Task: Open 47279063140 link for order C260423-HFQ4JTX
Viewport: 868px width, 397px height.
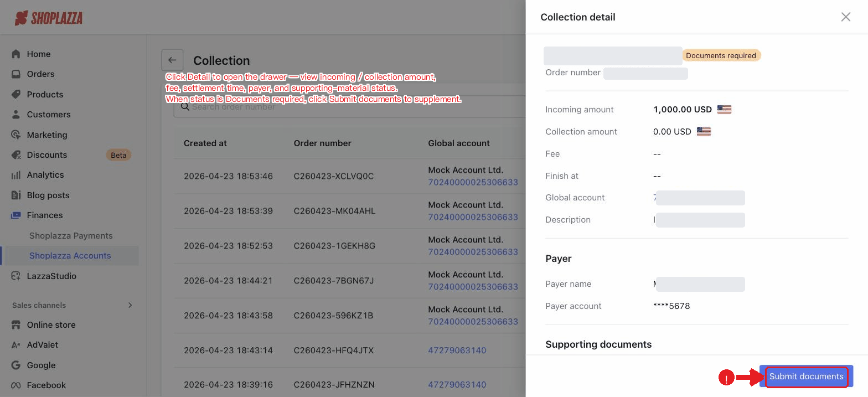Action: (x=457, y=350)
